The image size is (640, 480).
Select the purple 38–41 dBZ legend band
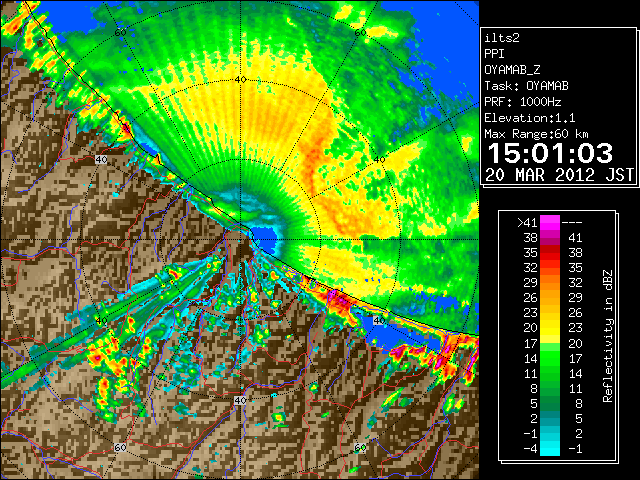point(550,238)
